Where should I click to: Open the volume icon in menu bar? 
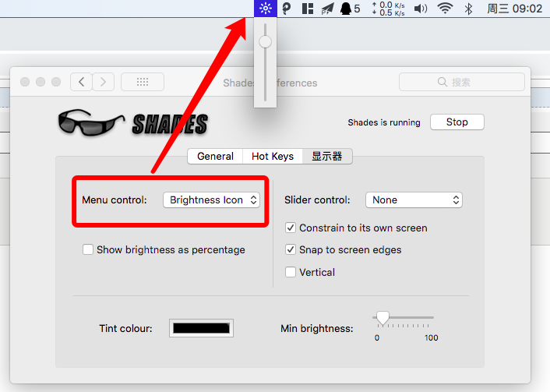pos(421,9)
